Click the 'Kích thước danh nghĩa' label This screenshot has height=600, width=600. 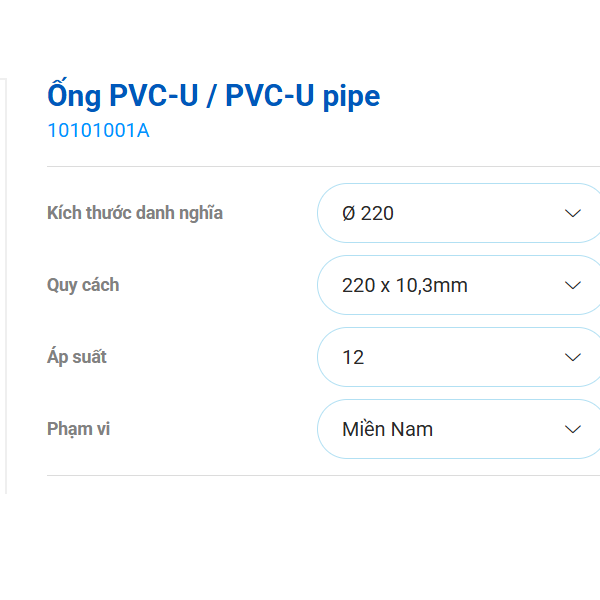pos(135,213)
